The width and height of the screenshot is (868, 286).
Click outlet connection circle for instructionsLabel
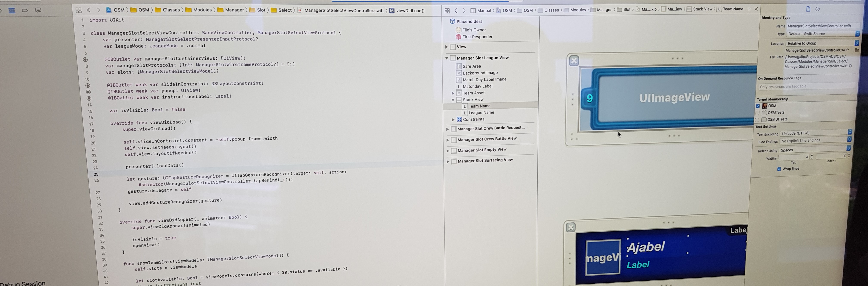click(x=89, y=98)
